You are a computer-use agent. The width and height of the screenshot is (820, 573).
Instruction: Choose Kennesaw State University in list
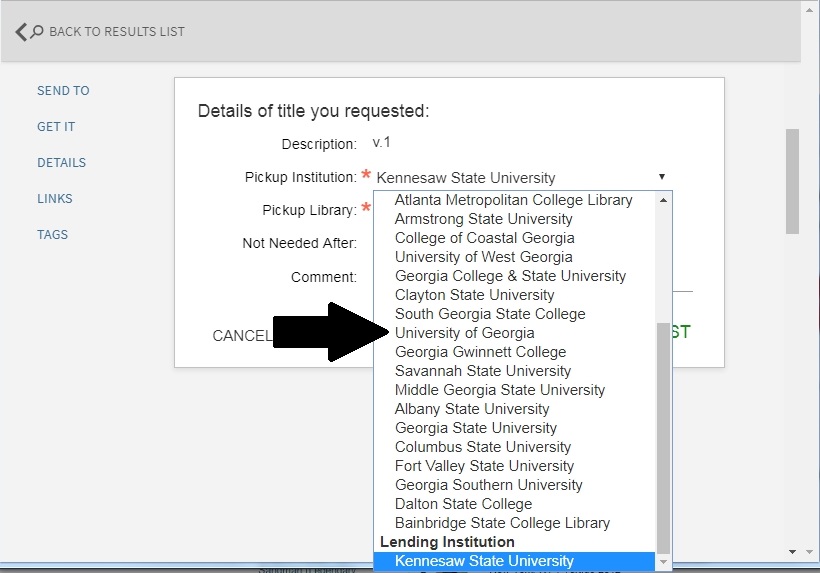pyautogui.click(x=484, y=561)
